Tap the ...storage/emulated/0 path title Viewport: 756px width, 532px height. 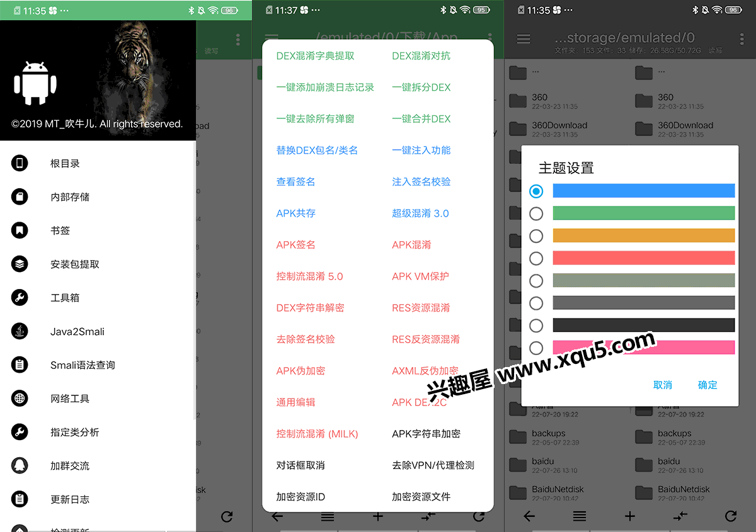pyautogui.click(x=624, y=38)
